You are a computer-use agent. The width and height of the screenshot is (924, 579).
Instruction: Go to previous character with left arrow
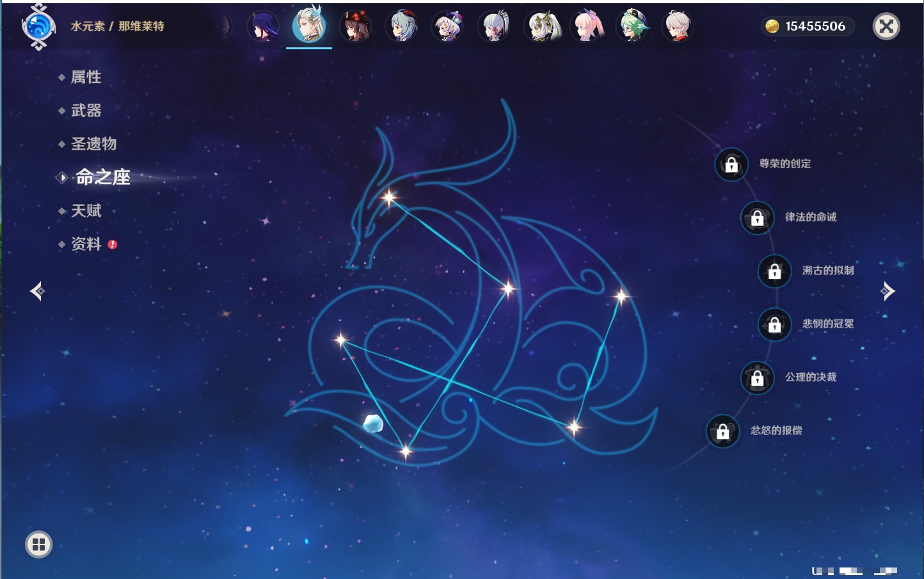37,291
